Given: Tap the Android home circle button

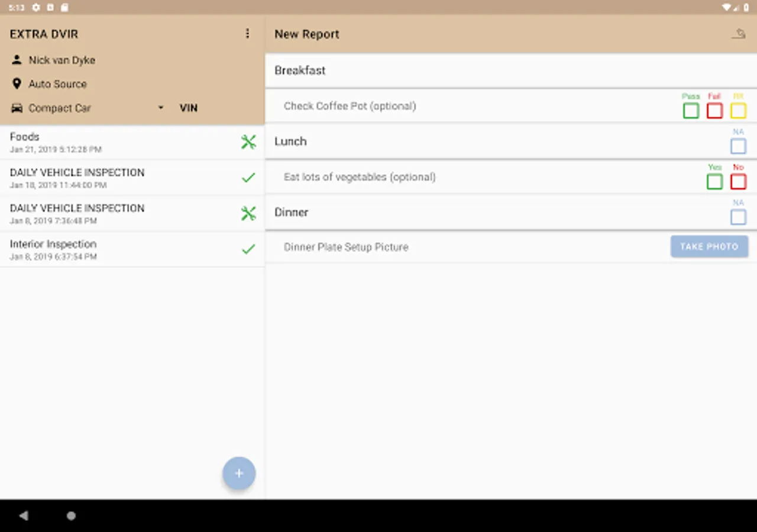Looking at the screenshot, I should [71, 515].
